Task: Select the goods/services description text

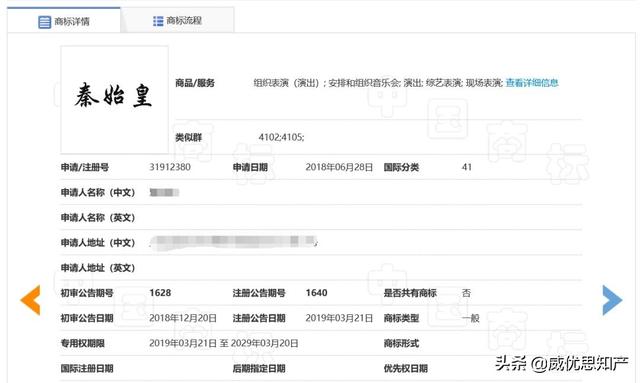Action: pyautogui.click(x=378, y=83)
